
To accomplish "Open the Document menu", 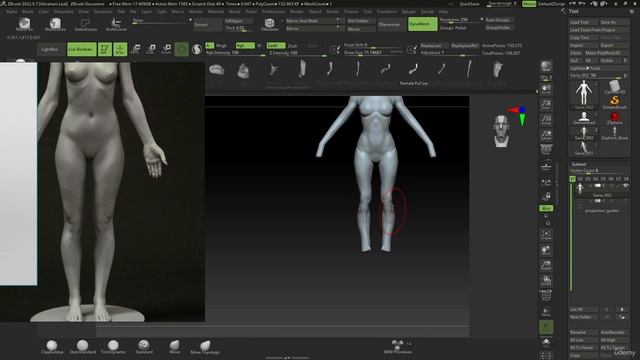I will pyautogui.click(x=64, y=11).
